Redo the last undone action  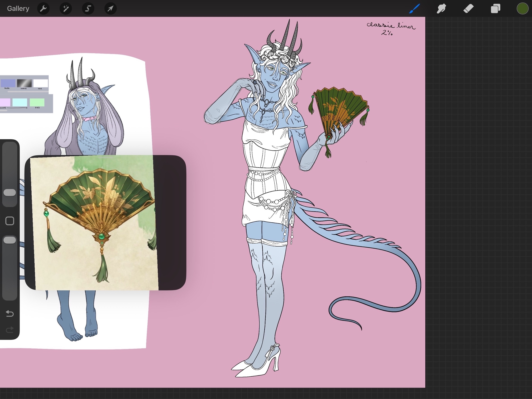coord(10,330)
